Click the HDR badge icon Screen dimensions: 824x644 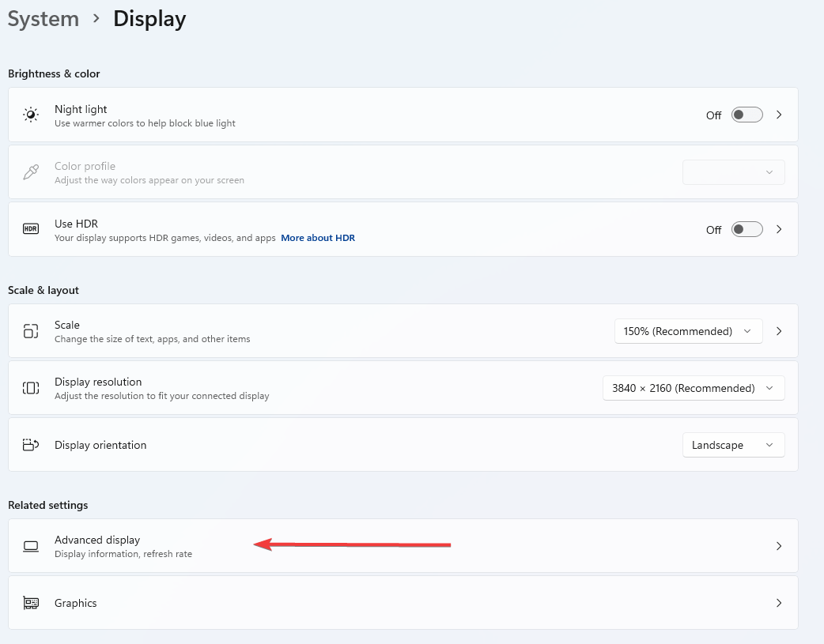pyautogui.click(x=30, y=229)
